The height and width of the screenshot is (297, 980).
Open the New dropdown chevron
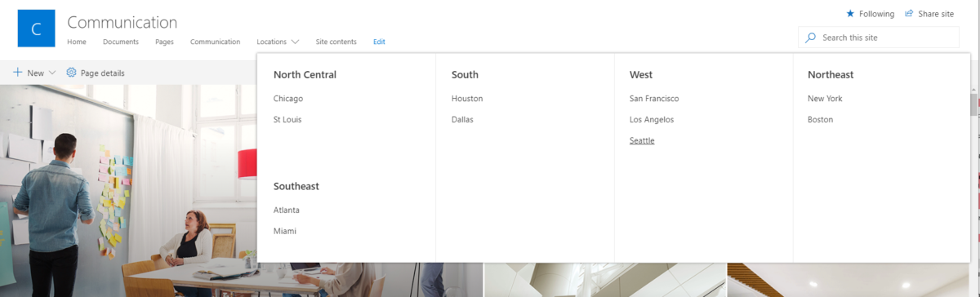pyautogui.click(x=52, y=73)
